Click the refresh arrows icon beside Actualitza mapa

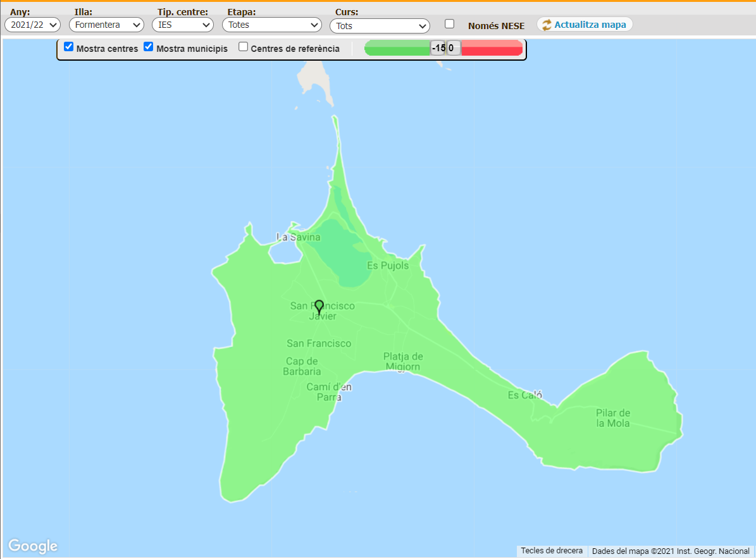pos(546,25)
